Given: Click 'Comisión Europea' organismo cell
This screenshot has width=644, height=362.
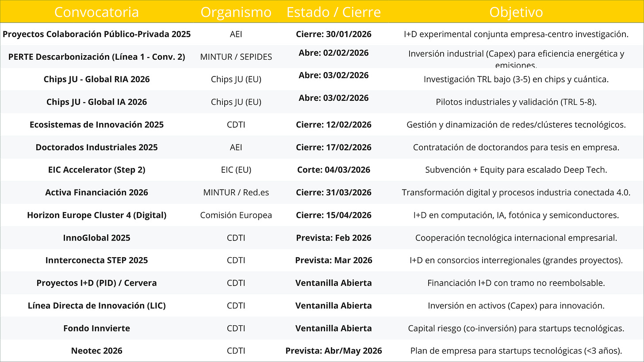Looking at the screenshot, I should 236,215.
